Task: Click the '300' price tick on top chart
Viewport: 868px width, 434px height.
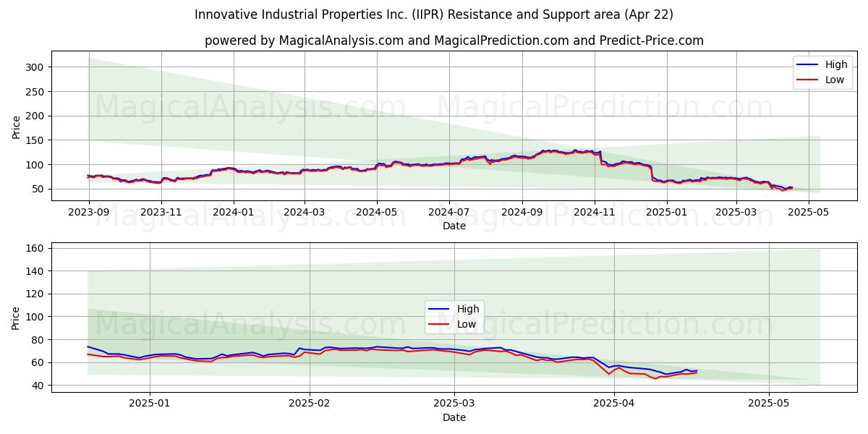Action: (36, 67)
